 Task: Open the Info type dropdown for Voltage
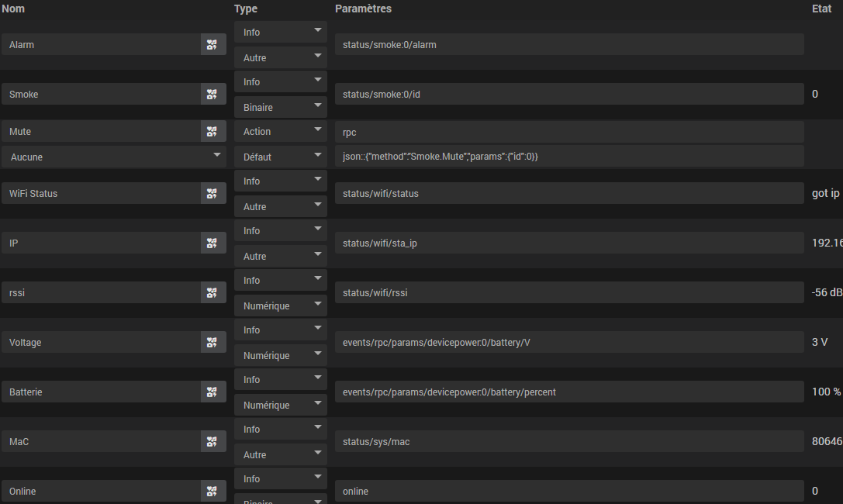pos(281,330)
